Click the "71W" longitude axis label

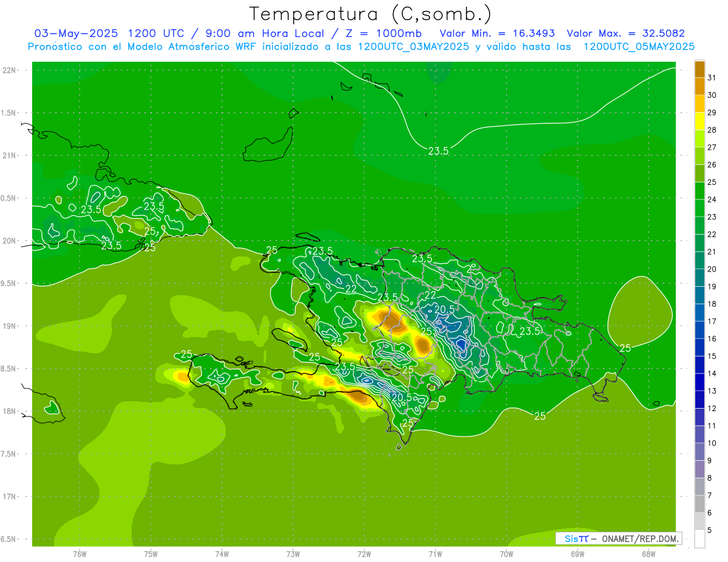point(435,554)
